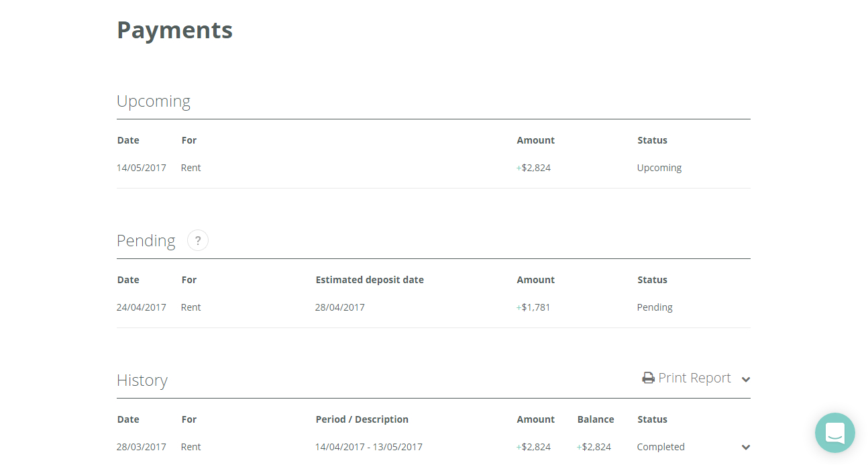Open the dropdown arrow next to Print Report

[746, 380]
